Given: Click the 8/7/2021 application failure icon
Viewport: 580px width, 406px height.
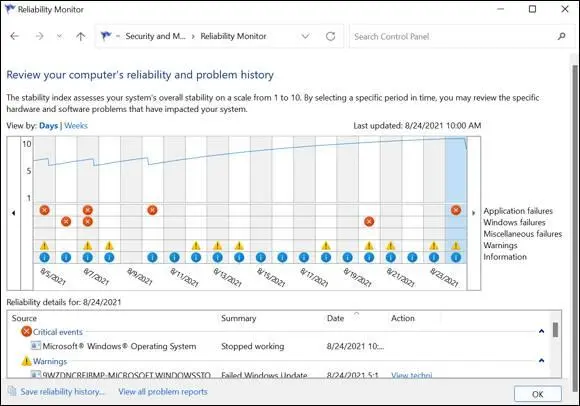Looking at the screenshot, I should point(88,210).
